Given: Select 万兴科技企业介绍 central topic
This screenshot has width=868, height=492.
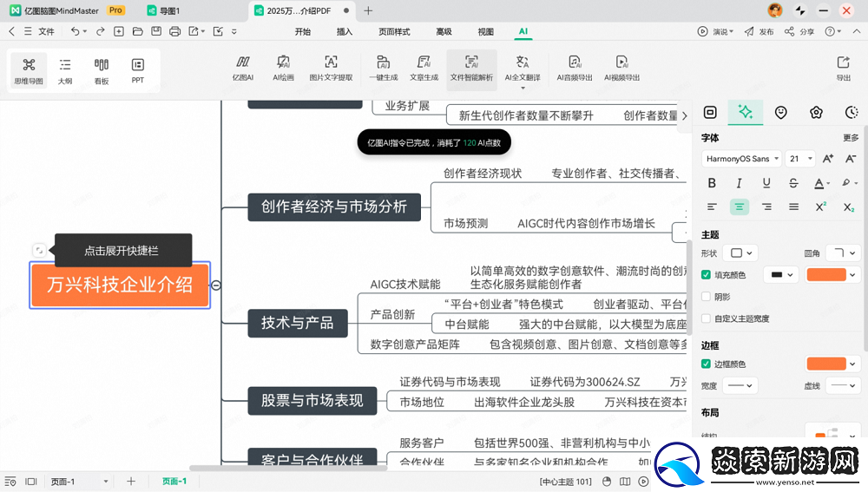Looking at the screenshot, I should pyautogui.click(x=120, y=285).
